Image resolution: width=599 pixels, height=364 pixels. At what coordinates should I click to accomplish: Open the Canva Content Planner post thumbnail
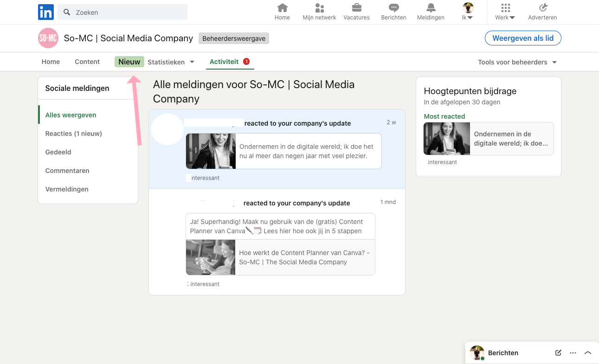pyautogui.click(x=211, y=257)
